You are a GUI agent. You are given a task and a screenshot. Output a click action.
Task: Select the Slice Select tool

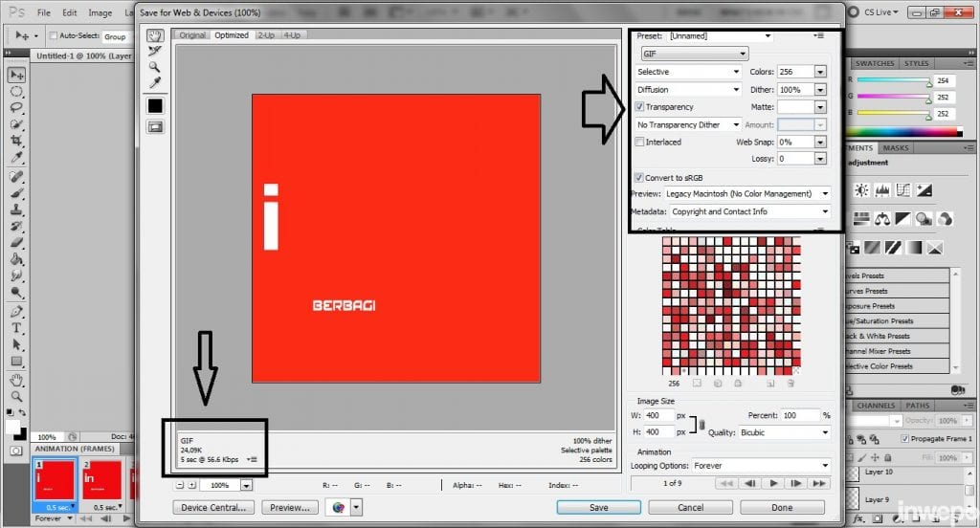tap(154, 51)
